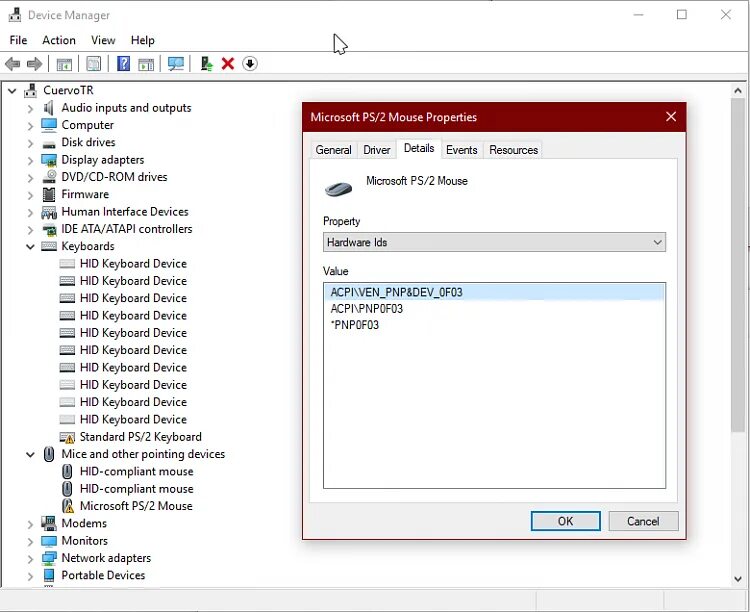Click the Disk drives category icon
Screen dimensions: 750x612
tap(49, 143)
